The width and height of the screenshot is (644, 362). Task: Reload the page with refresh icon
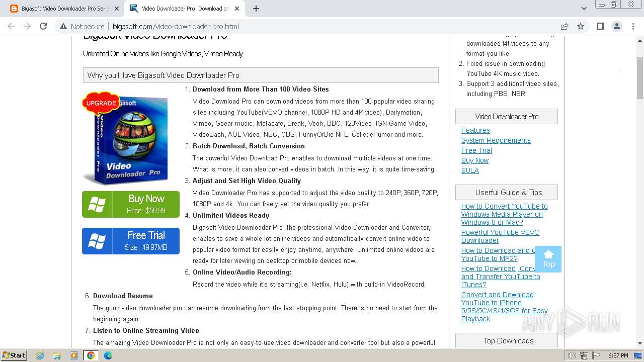(x=43, y=26)
